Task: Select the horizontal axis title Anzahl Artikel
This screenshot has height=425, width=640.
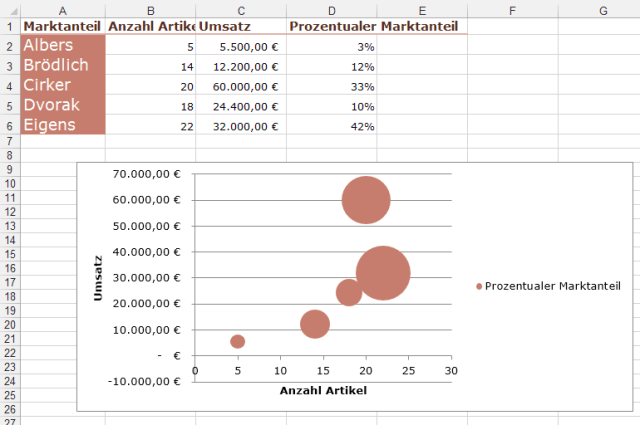Action: pos(324,390)
